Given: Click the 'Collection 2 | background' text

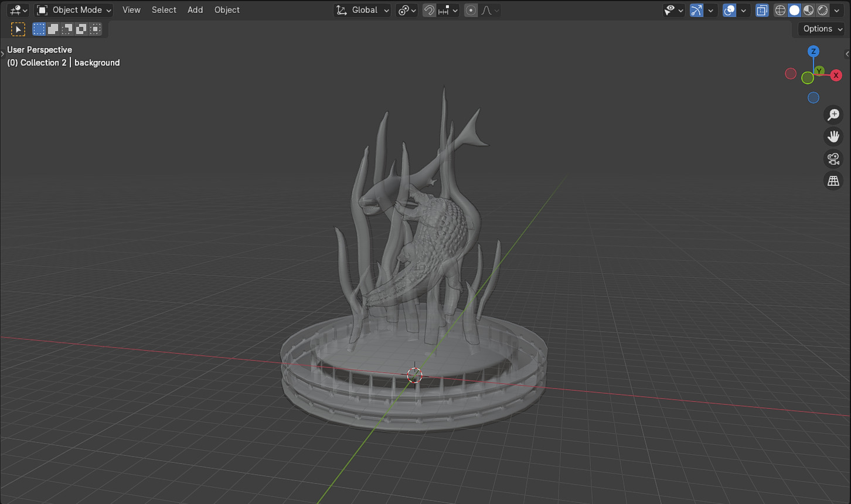Looking at the screenshot, I should (x=70, y=63).
